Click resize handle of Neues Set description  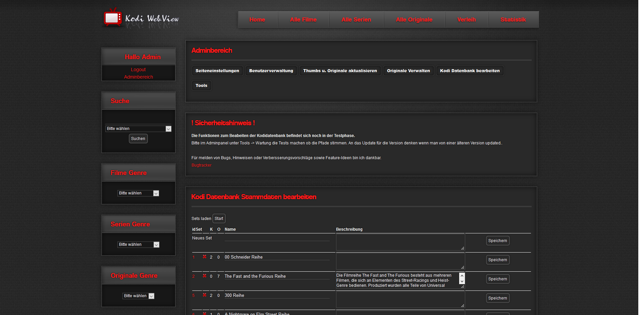[463, 249]
